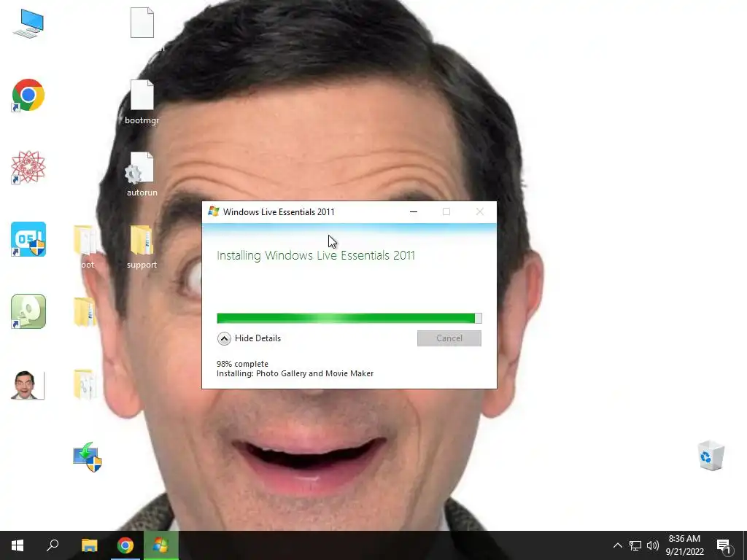Switch to Chrome in the taskbar
This screenshot has height=560, width=747.
[125, 545]
